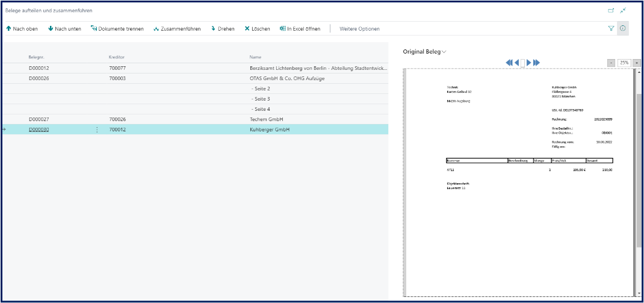Click the Nach oben arrow button
Image resolution: width=644 pixels, height=303 pixels.
pos(22,29)
